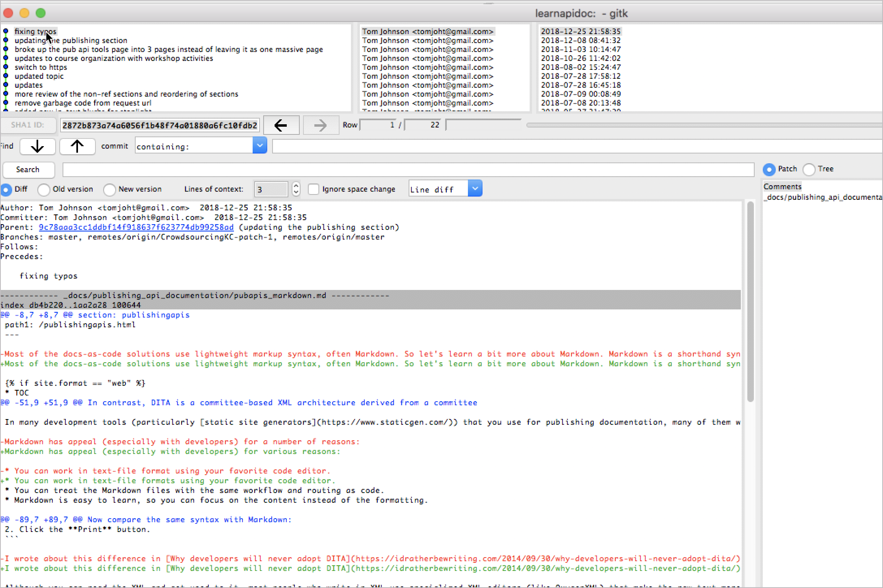Click the forward arrow SHA1 navigation icon
Screen dimensions: 883x588
(318, 125)
